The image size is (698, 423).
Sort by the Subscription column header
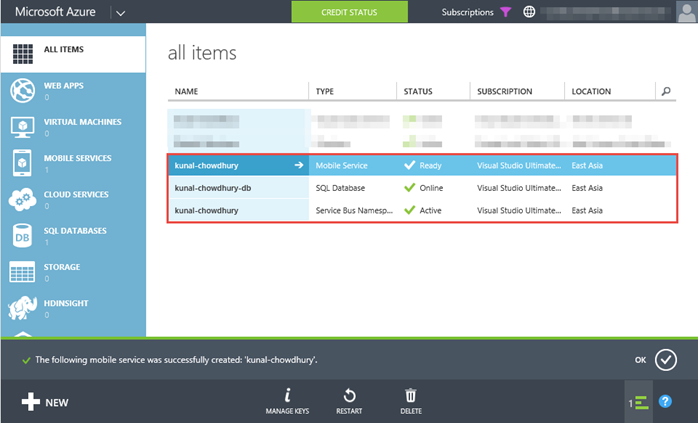tap(505, 91)
